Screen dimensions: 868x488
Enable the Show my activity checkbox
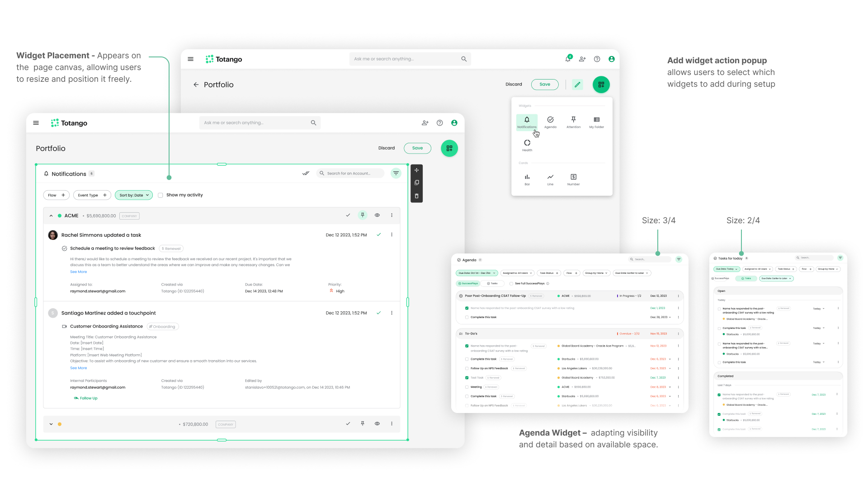[x=160, y=195]
